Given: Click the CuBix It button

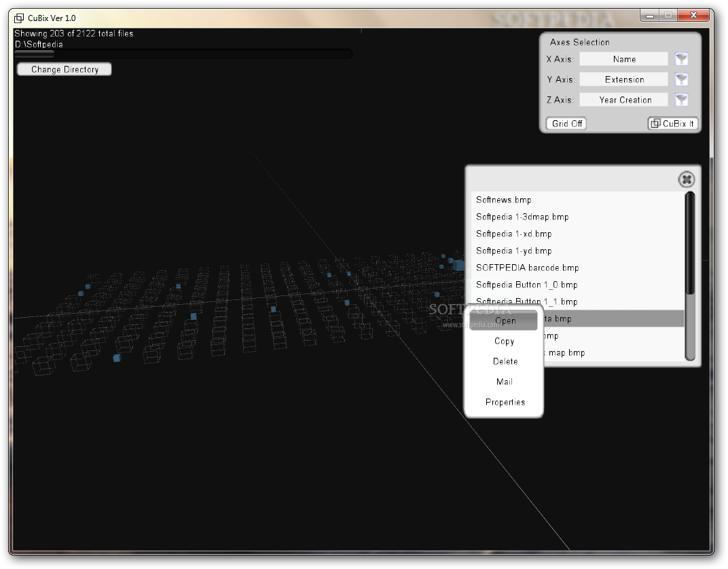Looking at the screenshot, I should [x=673, y=124].
